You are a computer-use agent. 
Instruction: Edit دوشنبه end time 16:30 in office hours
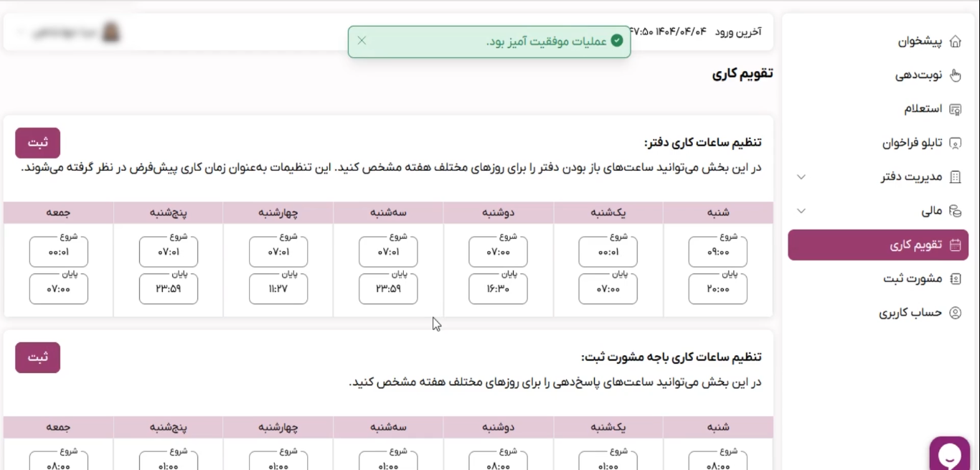click(498, 288)
